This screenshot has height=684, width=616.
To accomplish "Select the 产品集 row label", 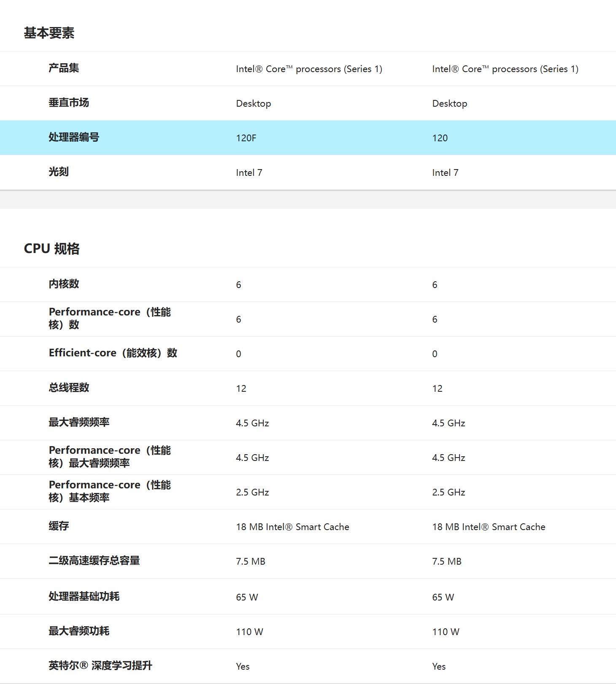I will (64, 68).
